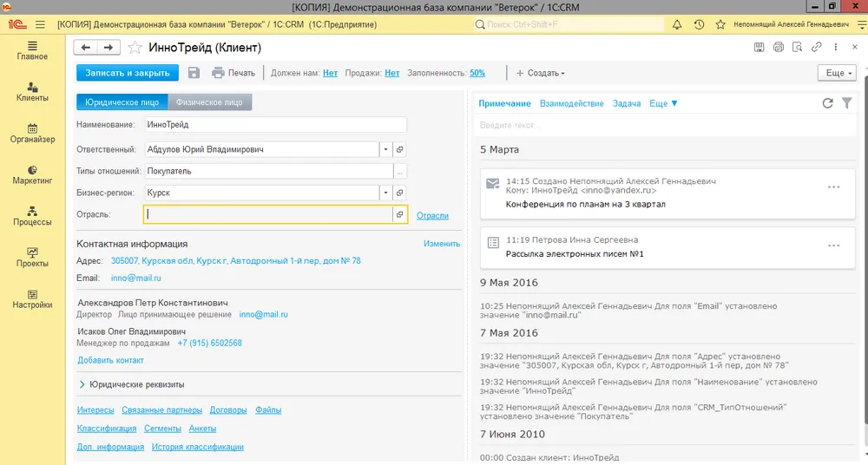
Task: Open Договоры link
Action: [228, 410]
